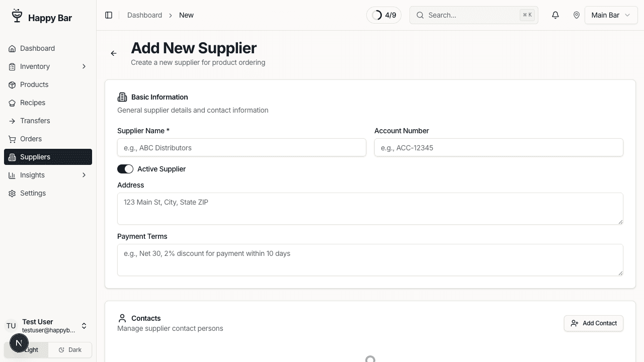Navigate to Dashboard via the breadcrumb

click(144, 15)
